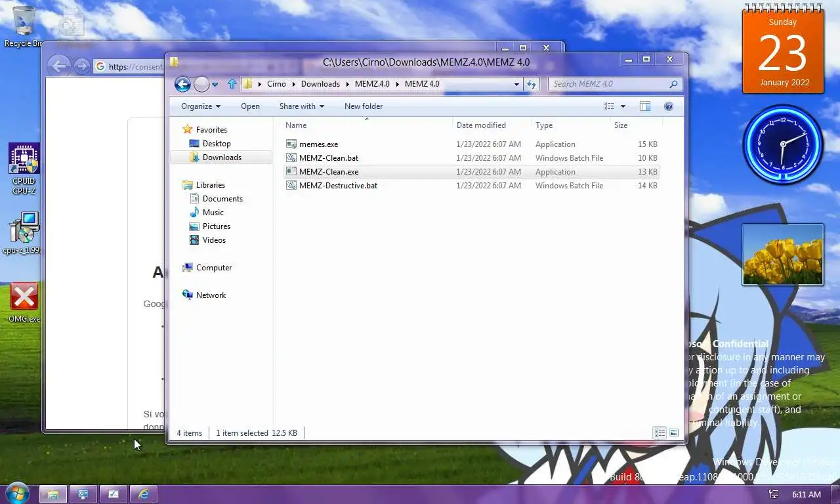This screenshot has height=504, width=840.
Task: Sort files by the Size column
Action: 636,125
